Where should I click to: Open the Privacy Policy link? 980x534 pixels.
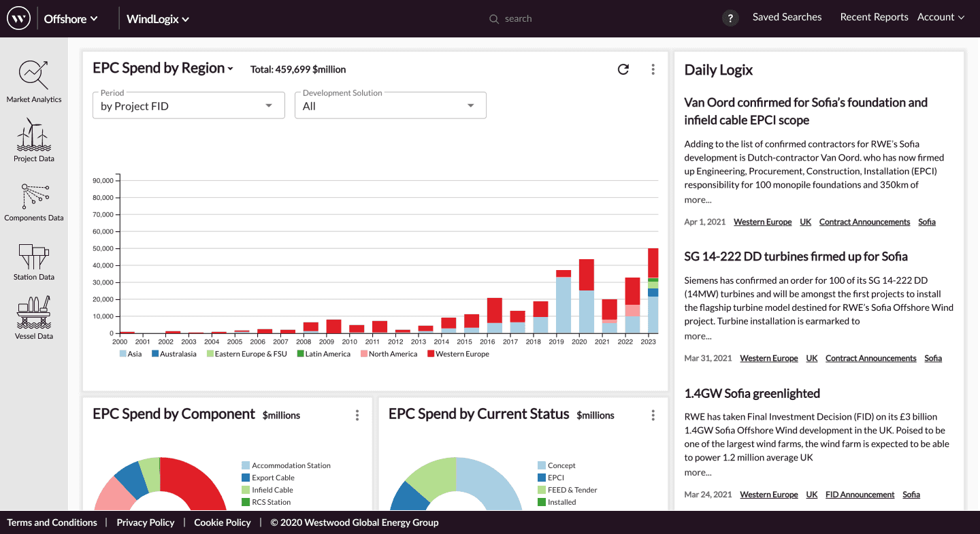[146, 522]
